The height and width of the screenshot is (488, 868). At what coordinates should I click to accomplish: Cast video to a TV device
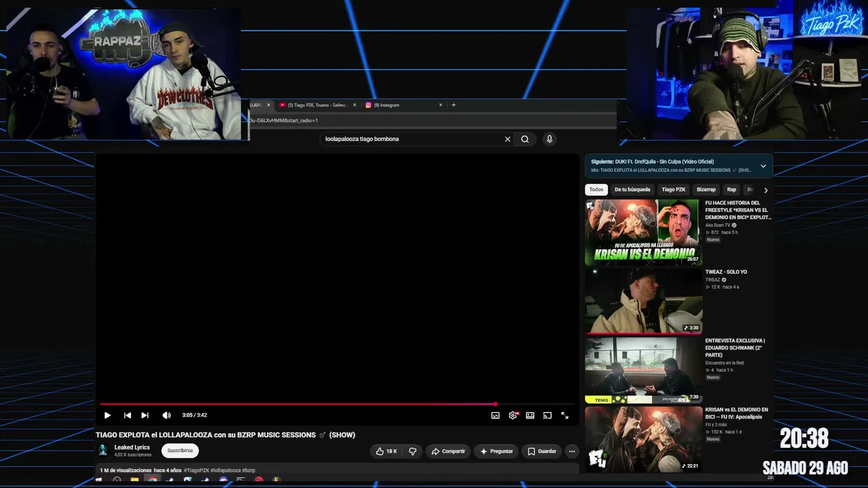click(x=547, y=415)
